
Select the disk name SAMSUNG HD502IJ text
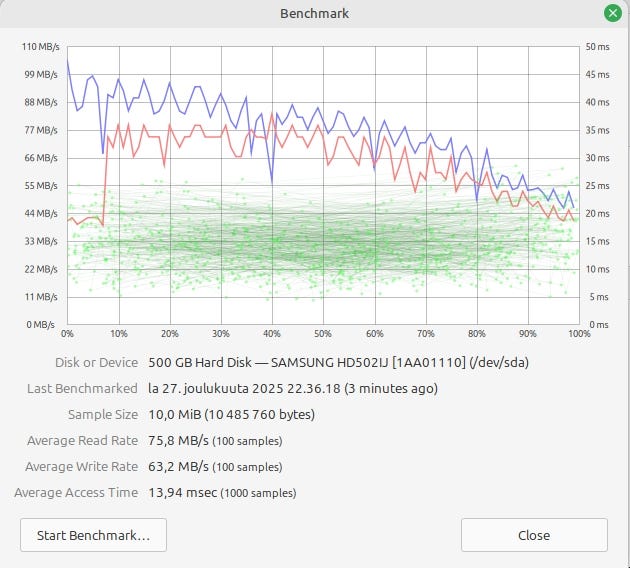pyautogui.click(x=329, y=362)
